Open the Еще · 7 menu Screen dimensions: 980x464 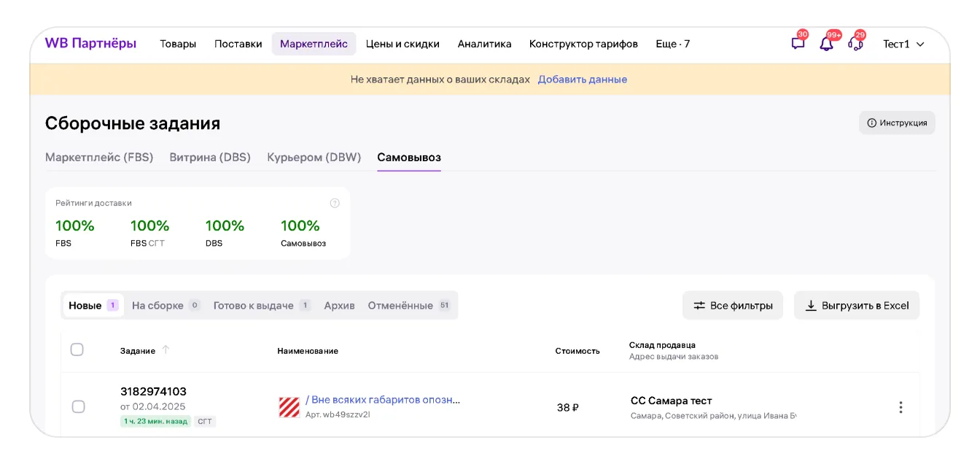[672, 44]
